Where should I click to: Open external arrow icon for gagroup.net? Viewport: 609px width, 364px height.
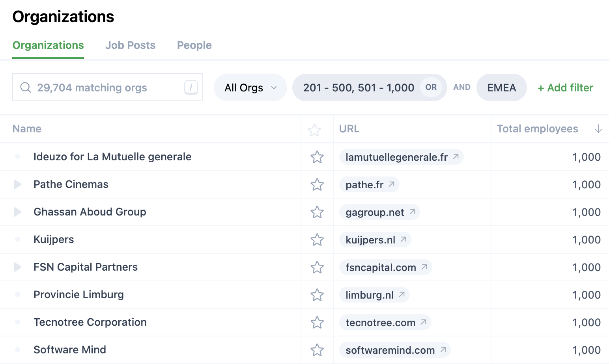412,212
